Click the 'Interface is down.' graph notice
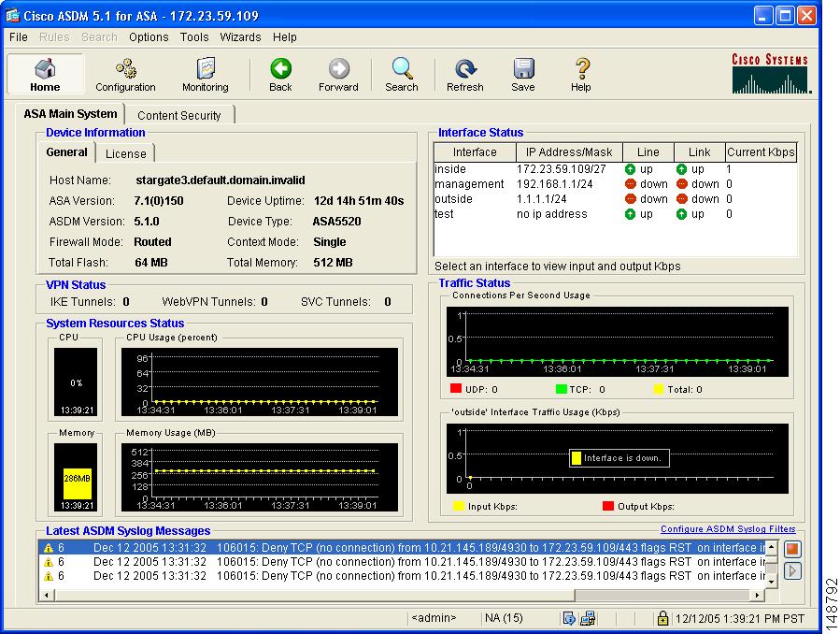Image resolution: width=840 pixels, height=634 pixels. tap(619, 457)
